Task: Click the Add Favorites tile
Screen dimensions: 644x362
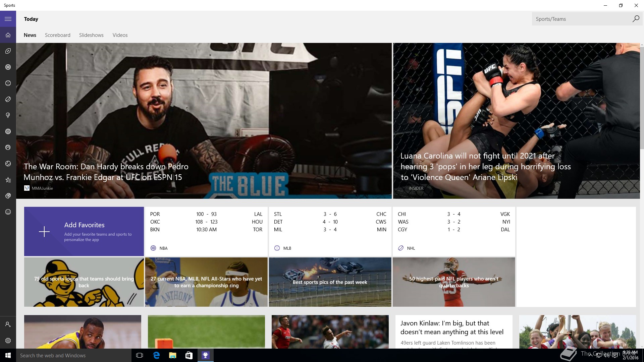Action: point(84,232)
